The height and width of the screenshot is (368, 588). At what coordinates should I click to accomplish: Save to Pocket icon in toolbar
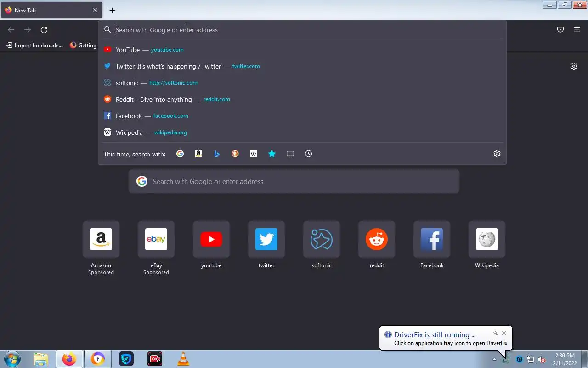click(560, 30)
